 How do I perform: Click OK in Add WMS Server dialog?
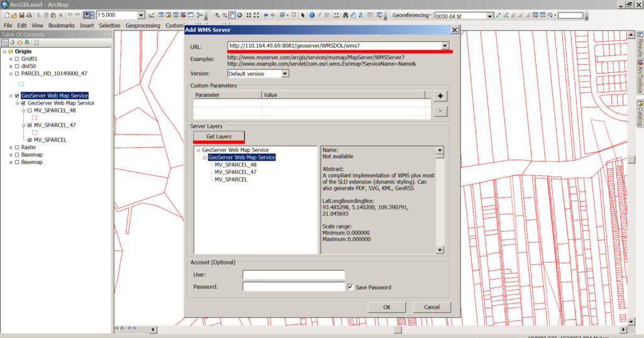[387, 307]
